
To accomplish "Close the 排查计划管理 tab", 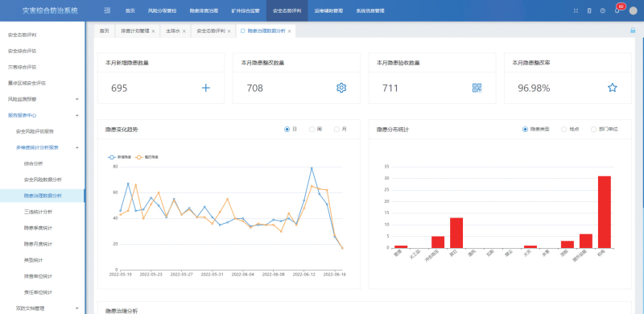I will 153,31.
